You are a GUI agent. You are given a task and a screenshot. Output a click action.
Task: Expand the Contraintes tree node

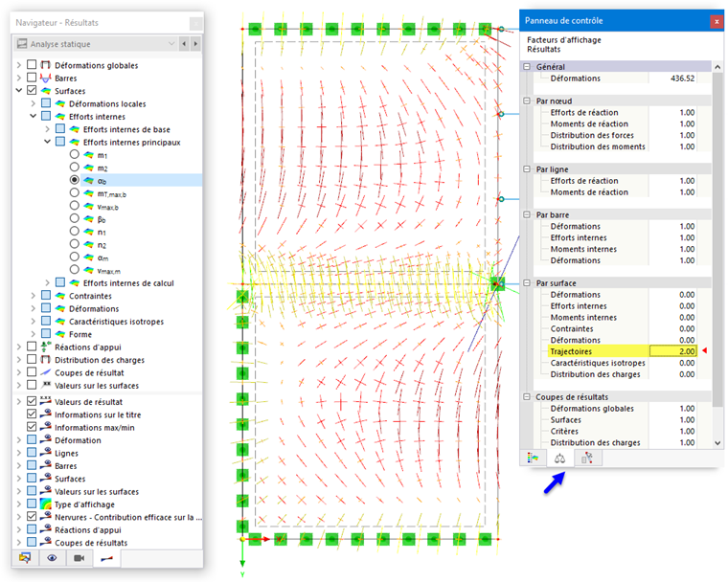tap(33, 296)
